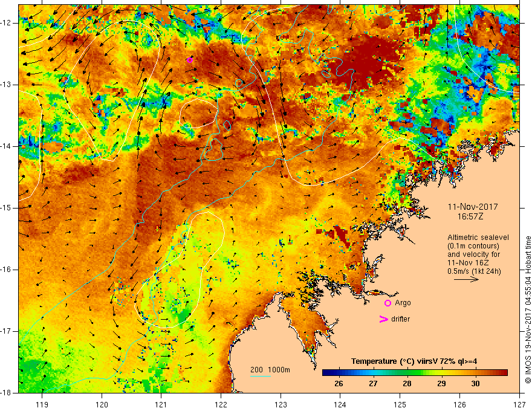Click the latitude axis label -12
The height and width of the screenshot is (411, 532).
click(5, 23)
